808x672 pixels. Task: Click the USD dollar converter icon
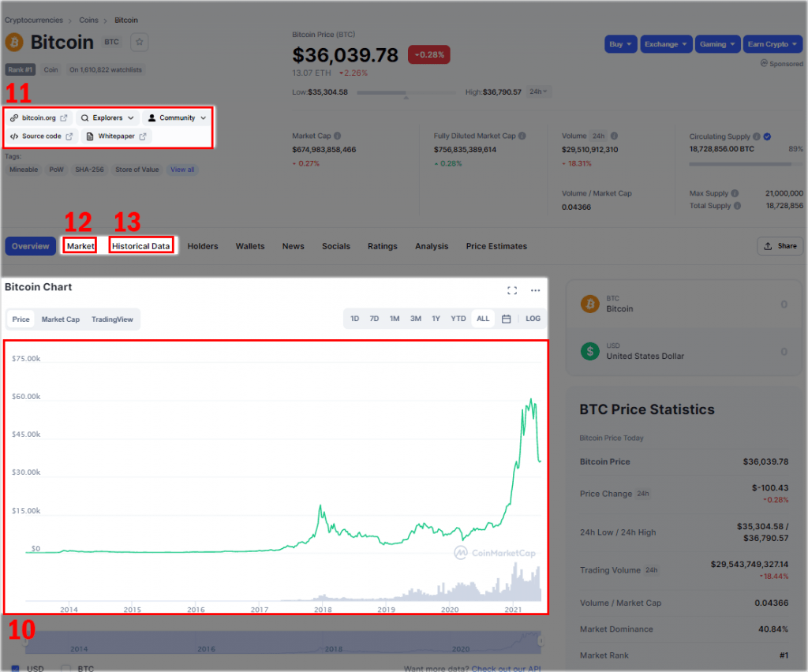tap(590, 351)
